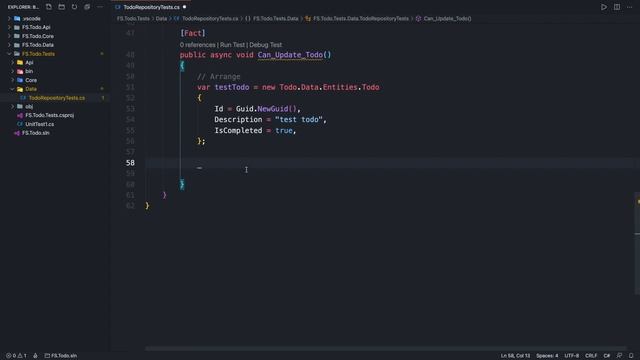Screen dimensions: 640x360
Task: Change indentation via Spaces: 4
Action: (x=547, y=356)
